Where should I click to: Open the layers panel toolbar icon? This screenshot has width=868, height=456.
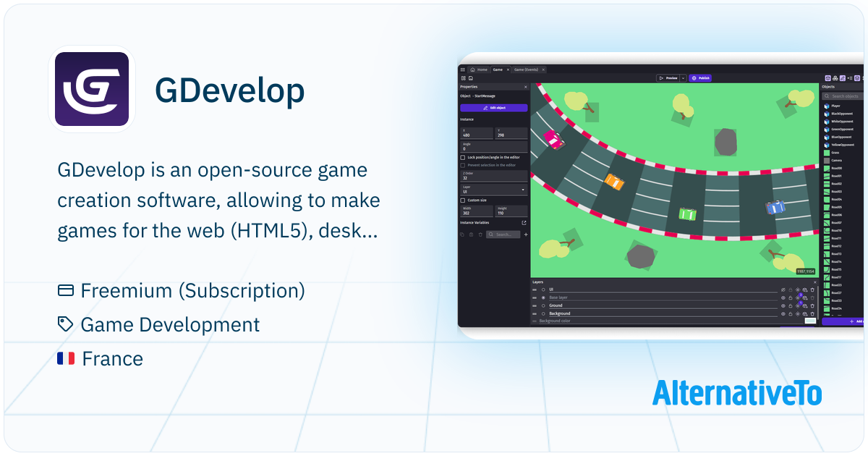[856, 78]
